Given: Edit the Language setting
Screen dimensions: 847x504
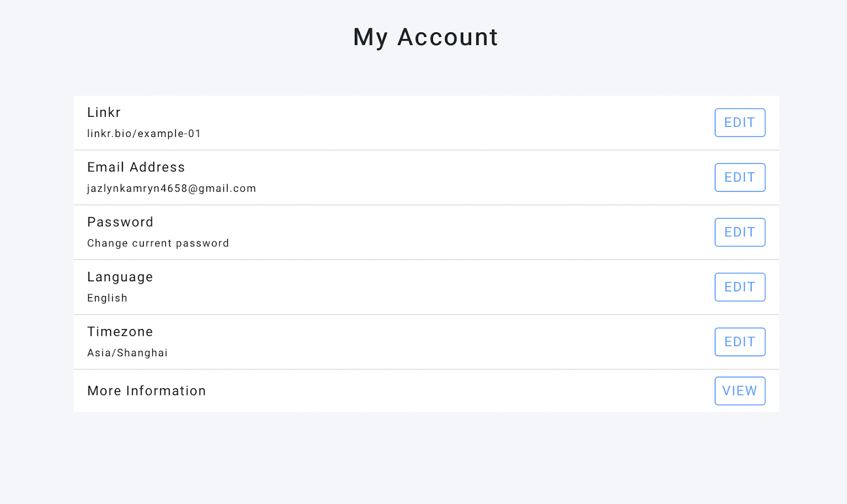Looking at the screenshot, I should click(x=740, y=287).
